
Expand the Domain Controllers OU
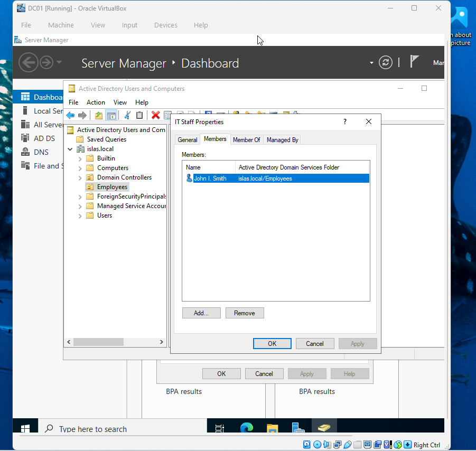click(80, 178)
